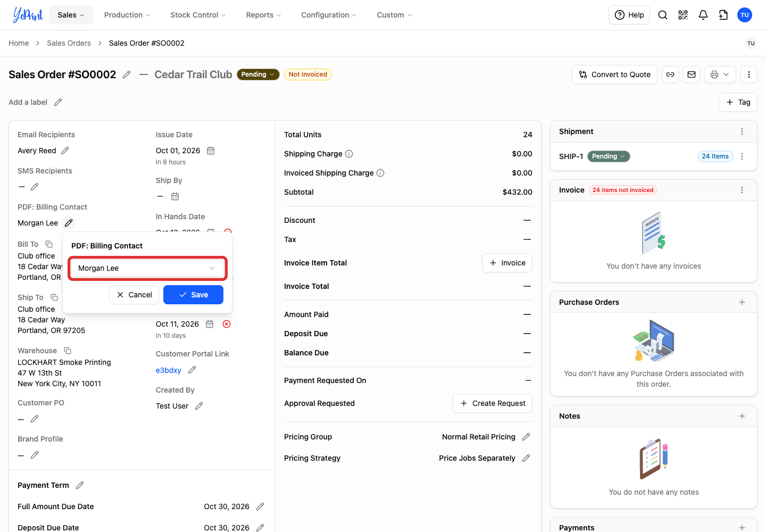The image size is (766, 532).
Task: Edit Avery Reed email recipient
Action: tap(65, 151)
